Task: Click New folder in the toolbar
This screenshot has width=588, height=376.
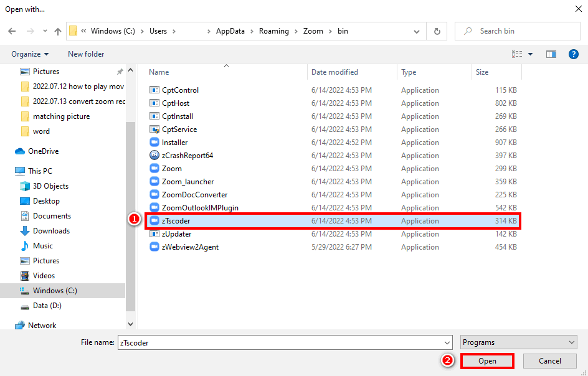Action: click(86, 54)
